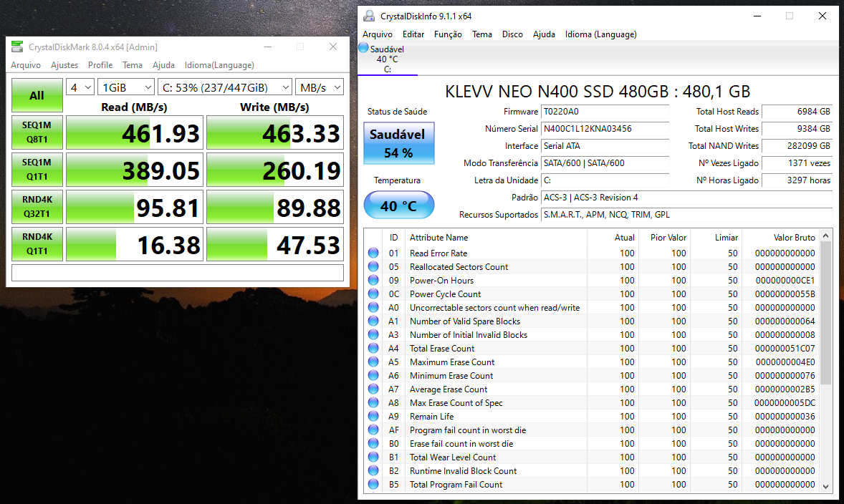The image size is (844, 504).
Task: Click the status orb for Runtime Invalid Block Count
Action: point(373,470)
